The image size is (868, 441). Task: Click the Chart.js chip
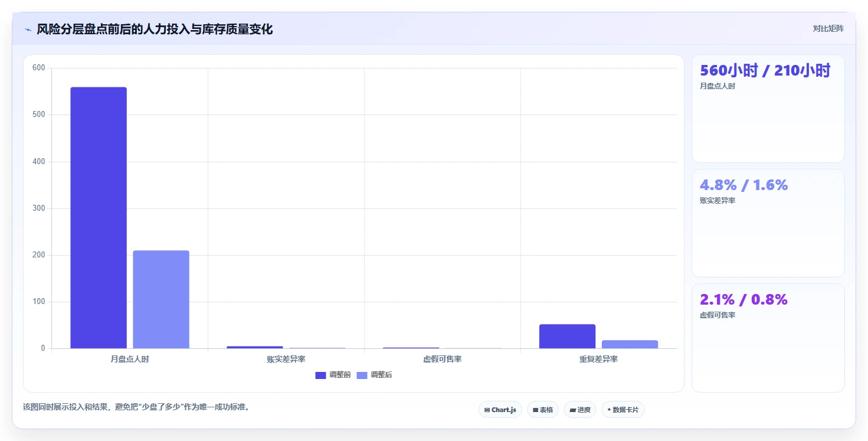[500, 410]
